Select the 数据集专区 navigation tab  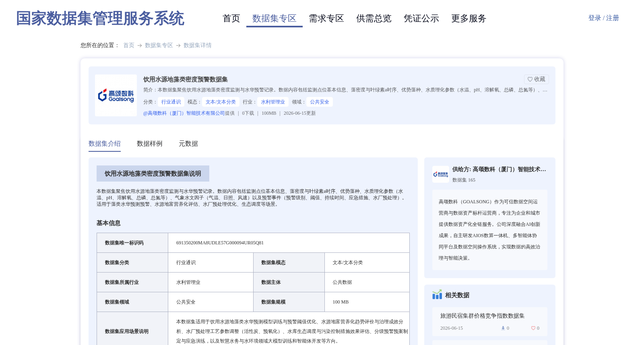(x=275, y=19)
